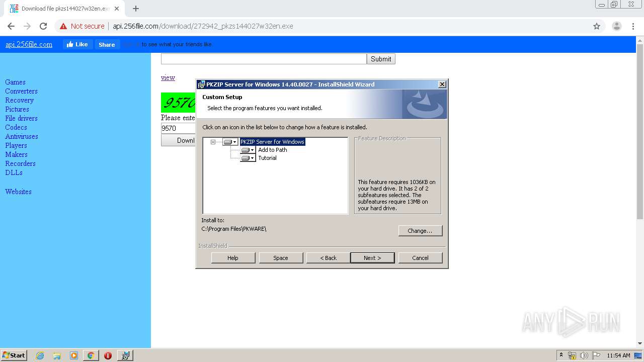Open the view link

pos(168,77)
